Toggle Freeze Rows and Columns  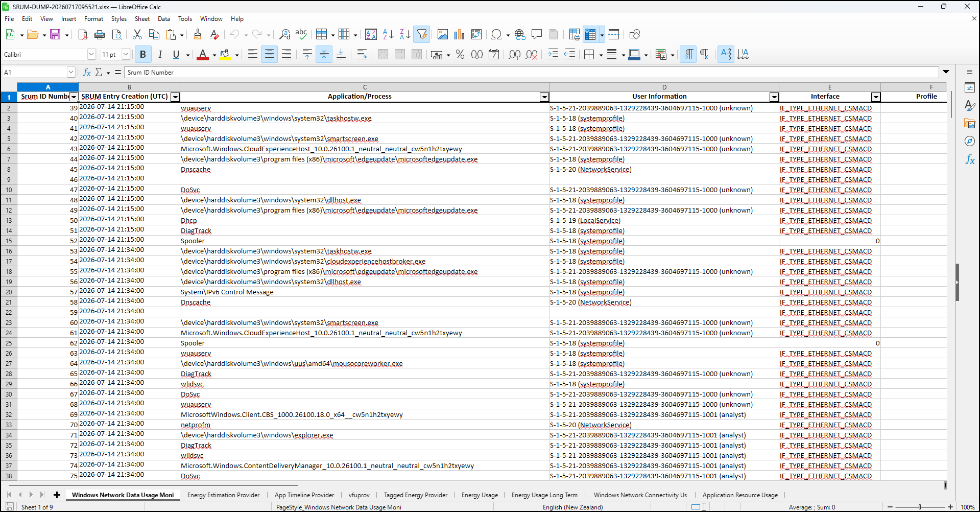tap(590, 35)
